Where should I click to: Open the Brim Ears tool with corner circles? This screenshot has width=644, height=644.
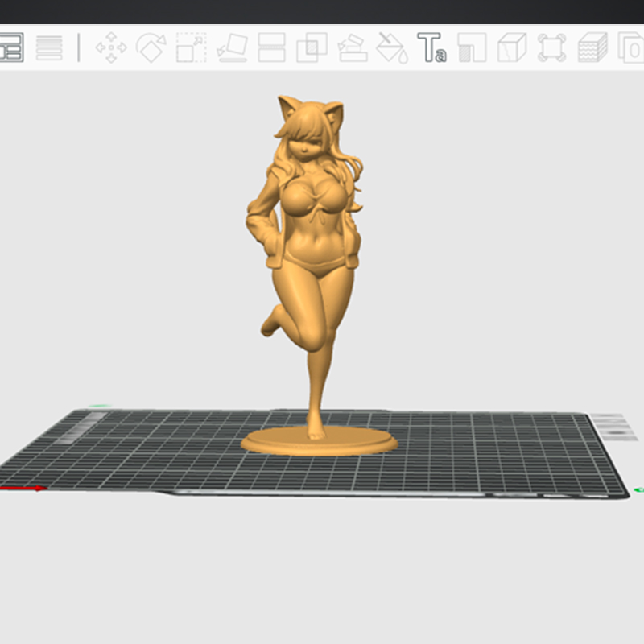(551, 48)
